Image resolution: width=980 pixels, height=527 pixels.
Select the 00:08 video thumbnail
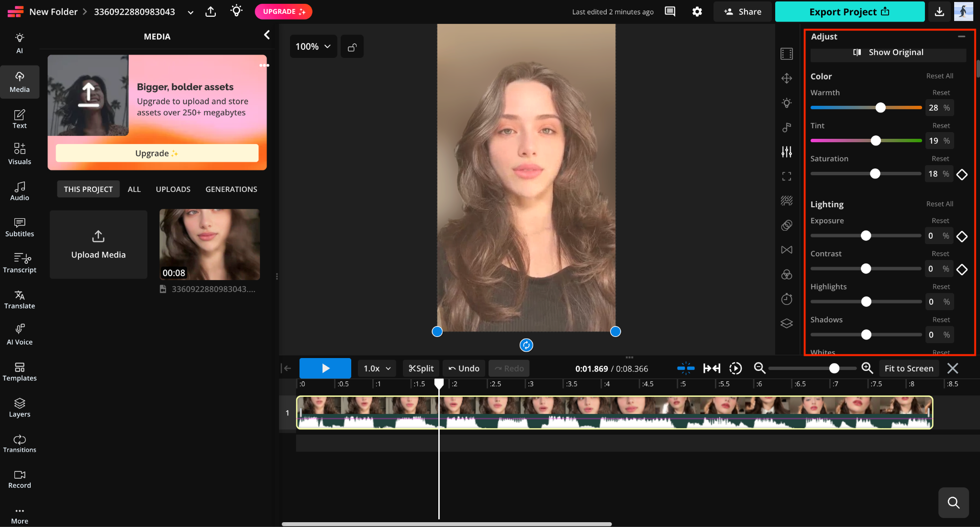click(210, 244)
